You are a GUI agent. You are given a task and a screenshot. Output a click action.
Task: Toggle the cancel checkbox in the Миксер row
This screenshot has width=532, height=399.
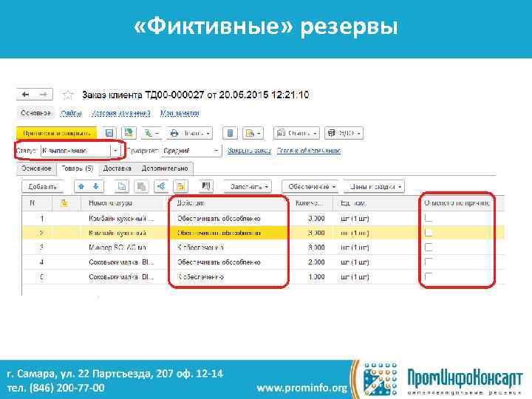pos(428,247)
